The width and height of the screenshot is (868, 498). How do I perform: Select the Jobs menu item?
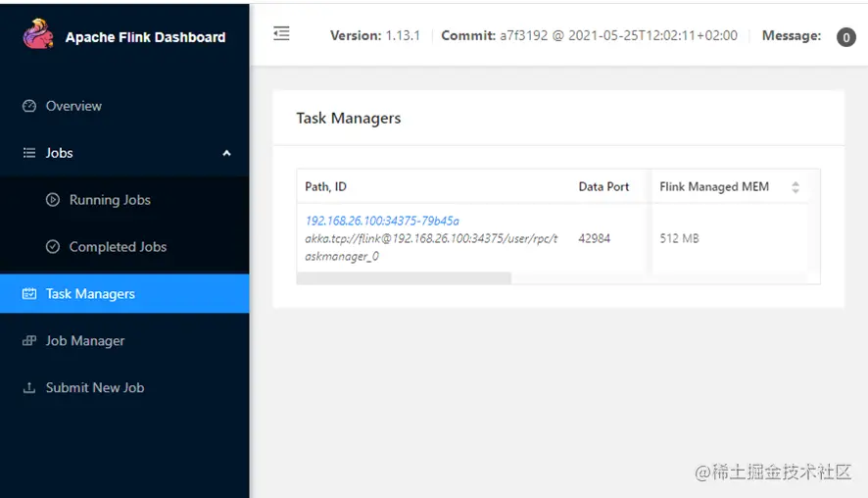(124, 153)
